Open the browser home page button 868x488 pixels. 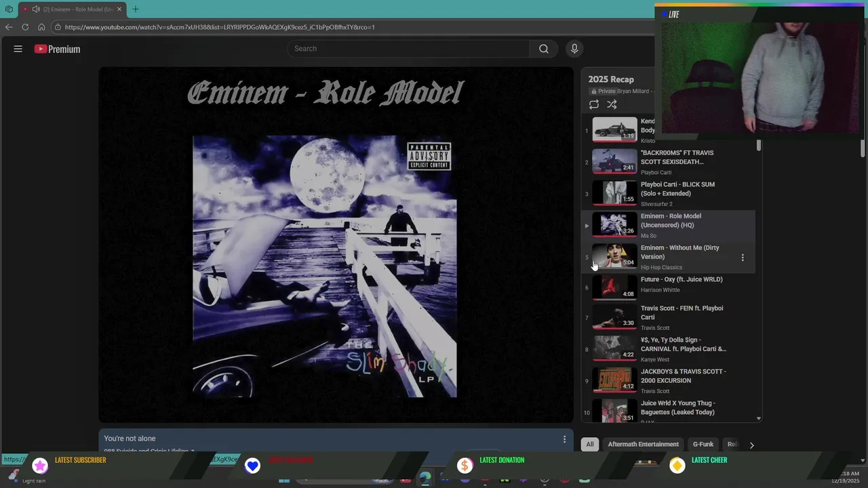(x=41, y=27)
